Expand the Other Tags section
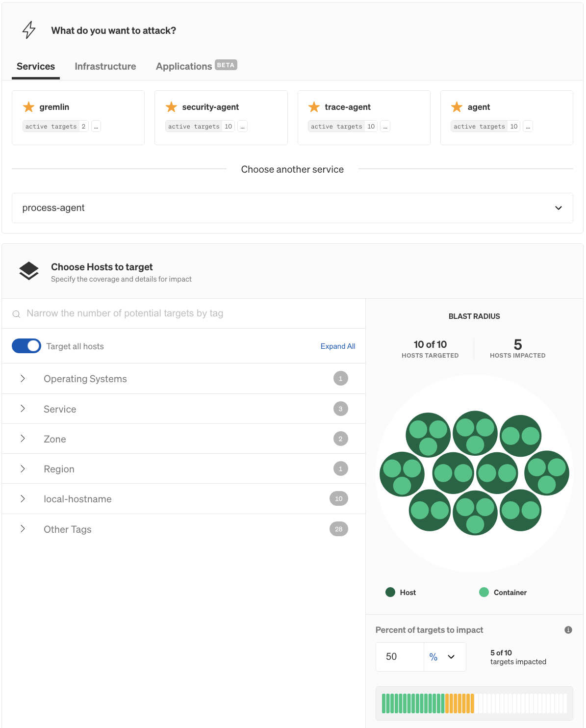 pyautogui.click(x=23, y=529)
